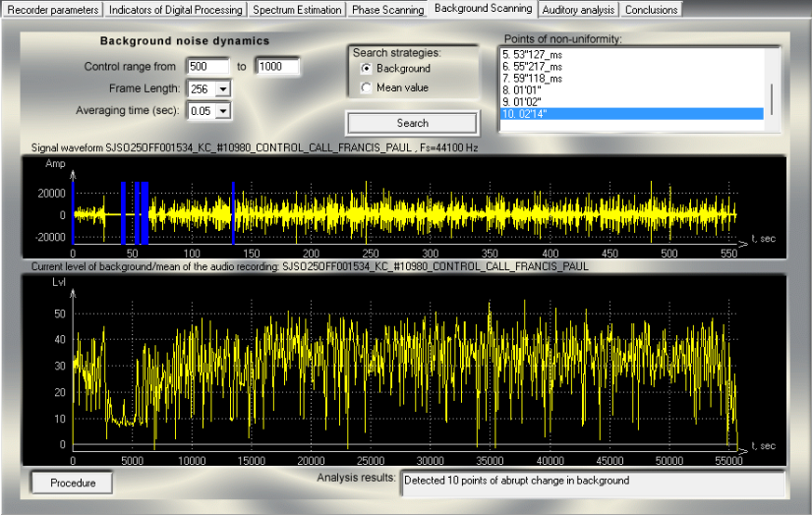Click the Control range 'to' field
The width and height of the screenshot is (812, 515).
coord(276,67)
